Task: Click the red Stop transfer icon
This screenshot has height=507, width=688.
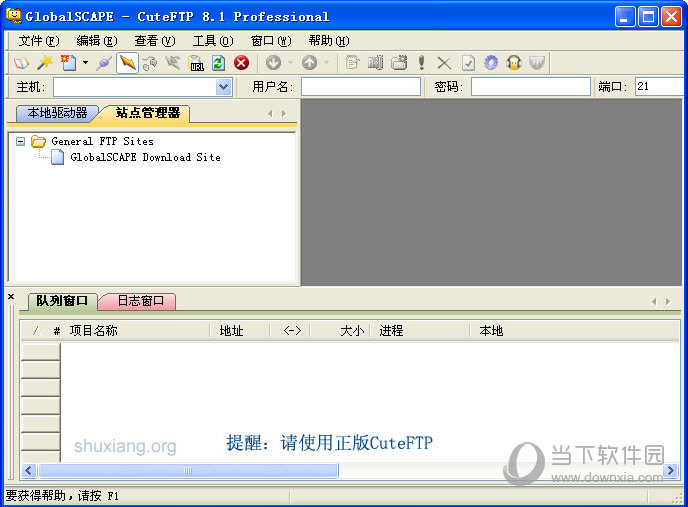Action: click(x=241, y=63)
